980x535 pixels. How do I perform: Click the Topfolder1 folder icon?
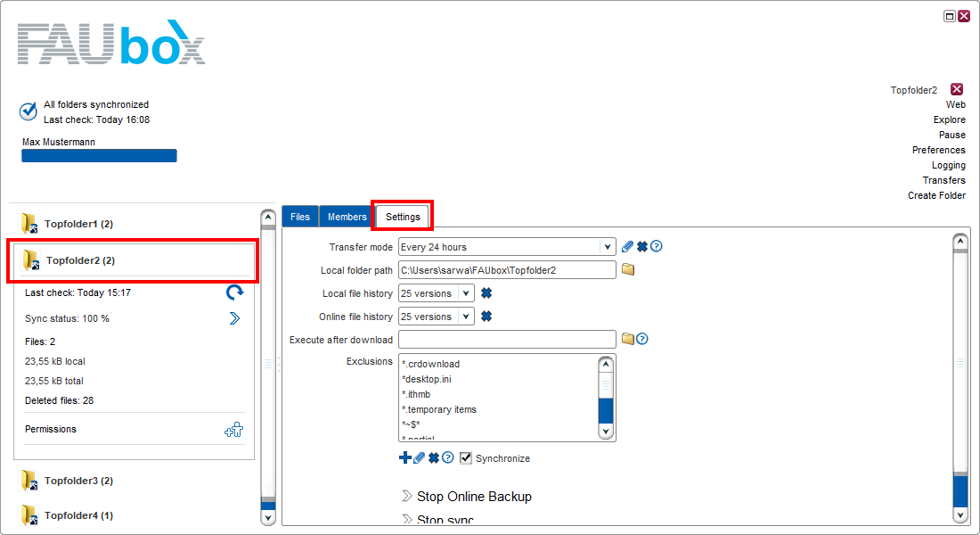point(29,224)
